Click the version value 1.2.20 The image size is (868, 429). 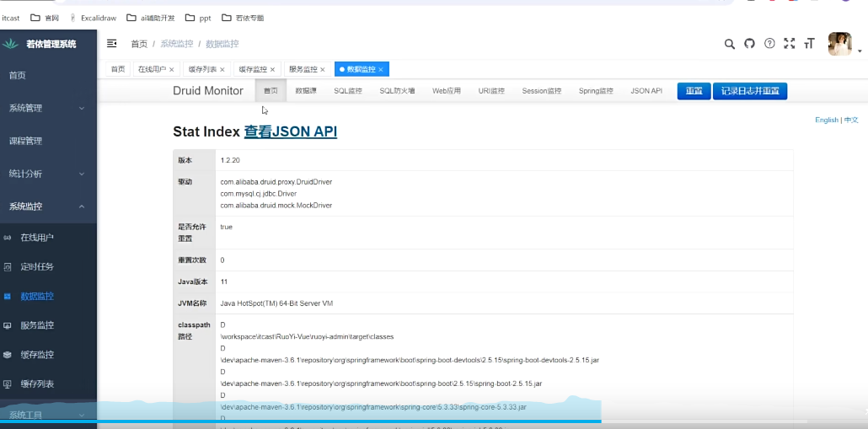(x=230, y=160)
